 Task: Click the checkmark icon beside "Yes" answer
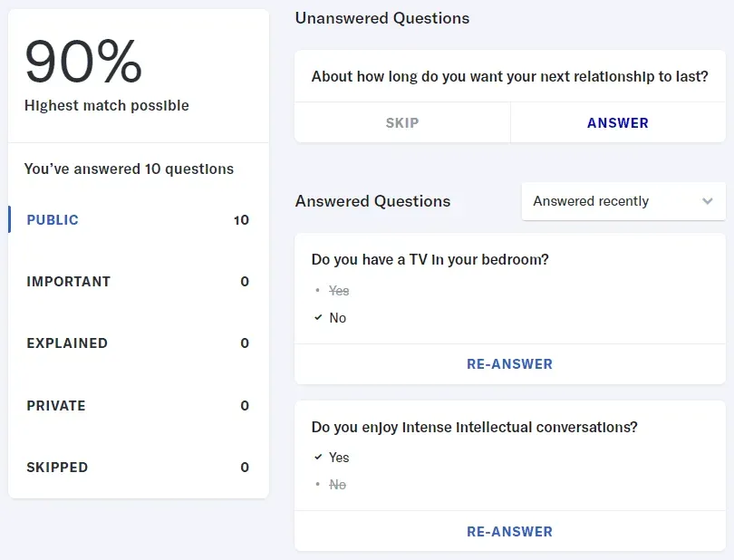(319, 458)
